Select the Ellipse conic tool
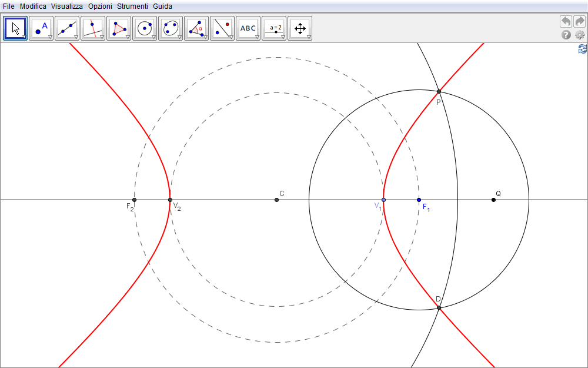 171,28
